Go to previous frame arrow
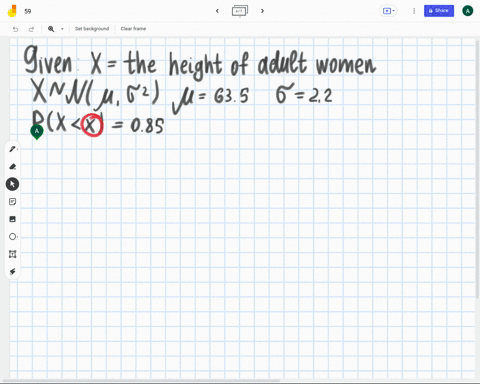Image resolution: width=480 pixels, height=384 pixels. click(217, 11)
